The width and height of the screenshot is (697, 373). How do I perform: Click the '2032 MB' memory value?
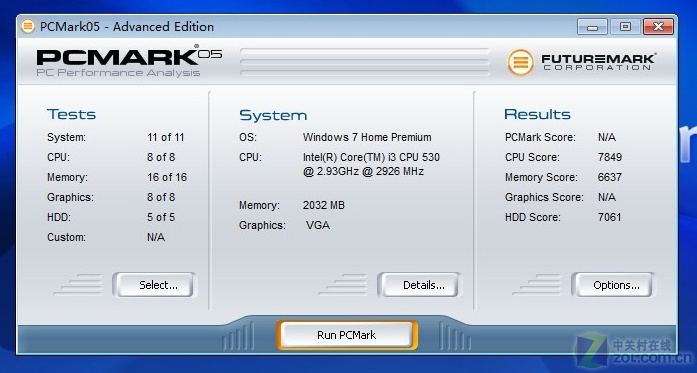(324, 205)
